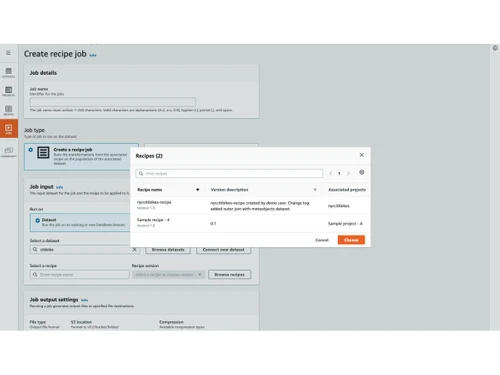
Task: Select the Sample recipe - 4 row
Action: coord(250,223)
